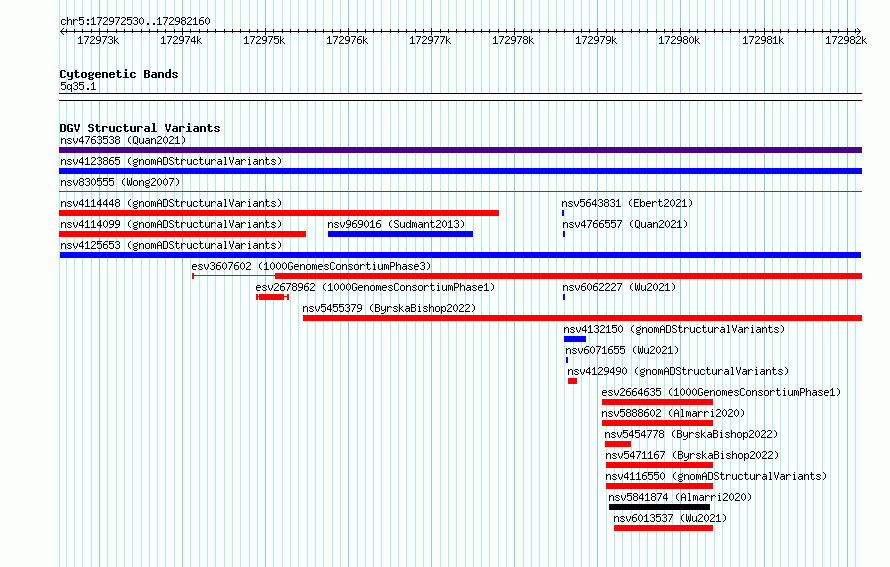Select the dark purple nsv4763538 variant bar
890x567 pixels.
460,150
